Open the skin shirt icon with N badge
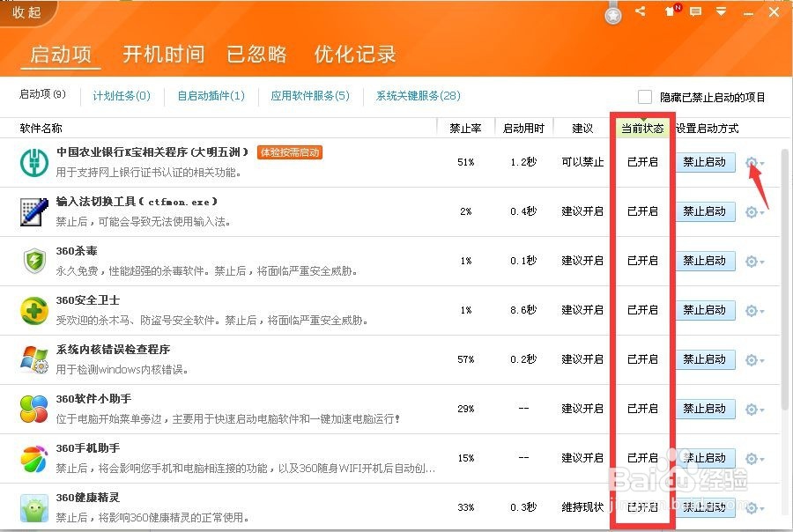793x532 pixels. click(672, 10)
